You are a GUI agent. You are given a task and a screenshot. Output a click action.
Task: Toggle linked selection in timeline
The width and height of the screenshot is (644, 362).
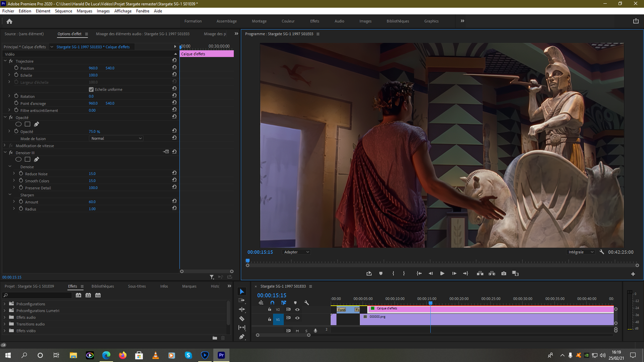(x=284, y=303)
